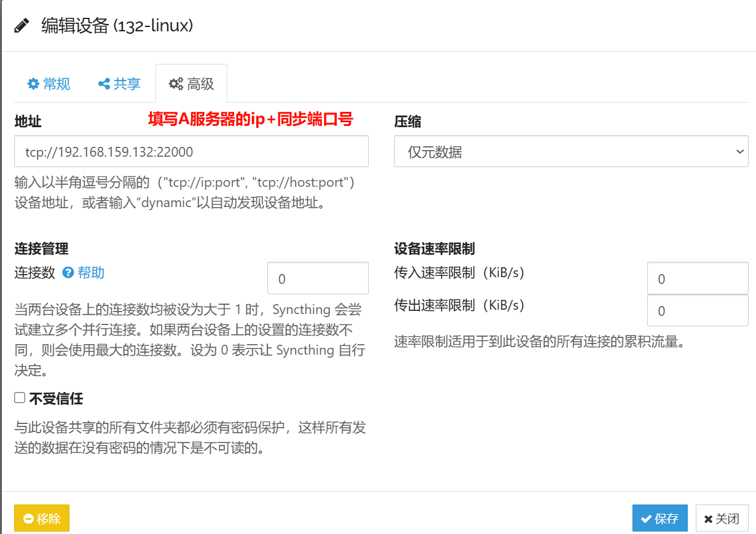Click the X icon on 关闭 button
The image size is (756, 534).
(708, 519)
